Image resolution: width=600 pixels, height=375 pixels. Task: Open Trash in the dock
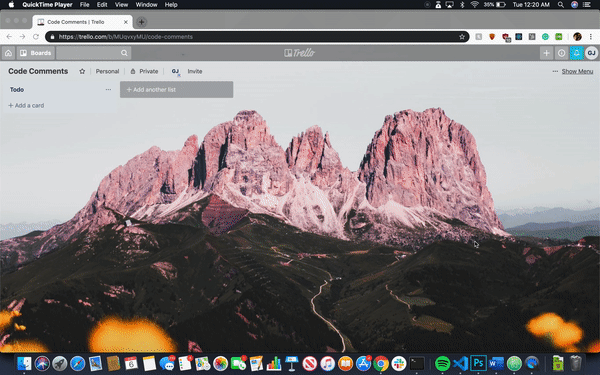click(576, 363)
